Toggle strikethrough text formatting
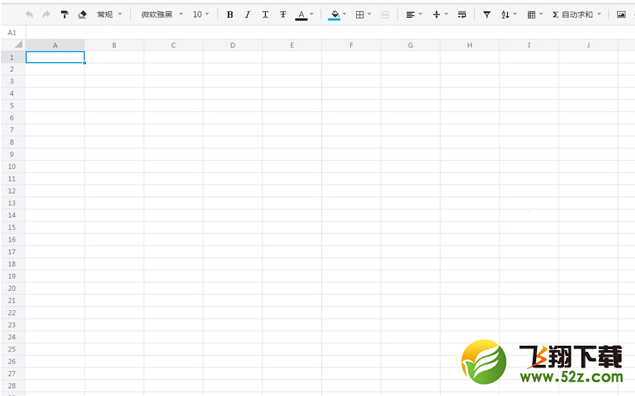This screenshot has height=396, width=635. click(283, 15)
